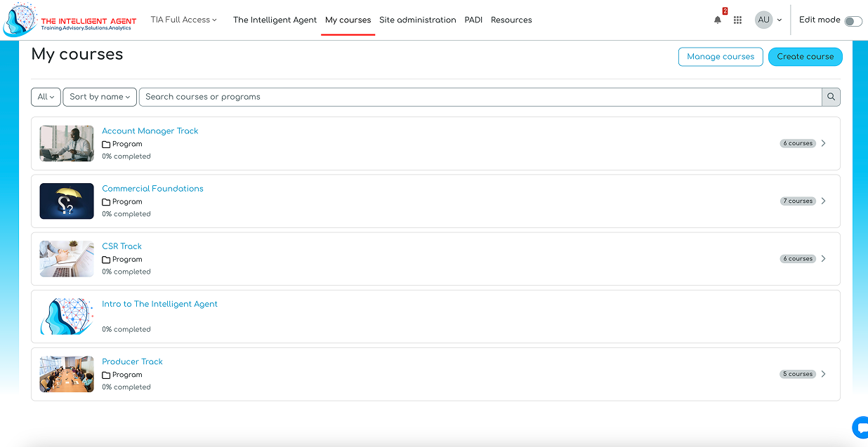Image resolution: width=868 pixels, height=447 pixels.
Task: Click the search magnifier button
Action: 831,97
